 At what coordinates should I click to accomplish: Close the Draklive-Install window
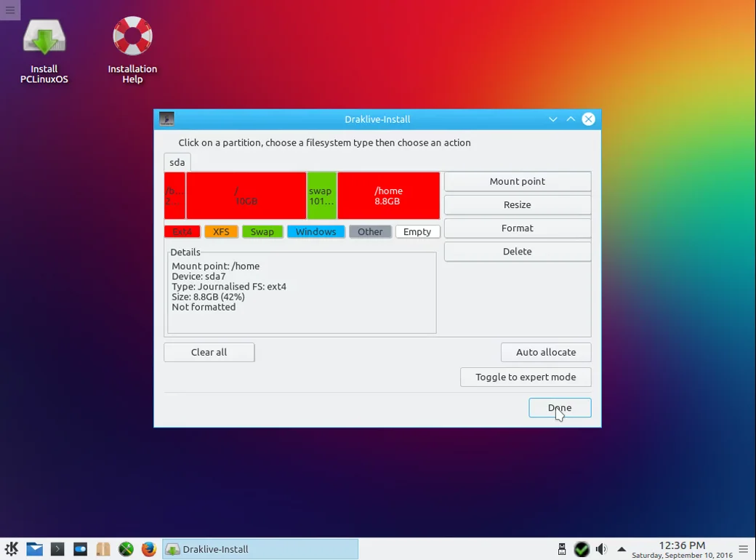pos(588,119)
